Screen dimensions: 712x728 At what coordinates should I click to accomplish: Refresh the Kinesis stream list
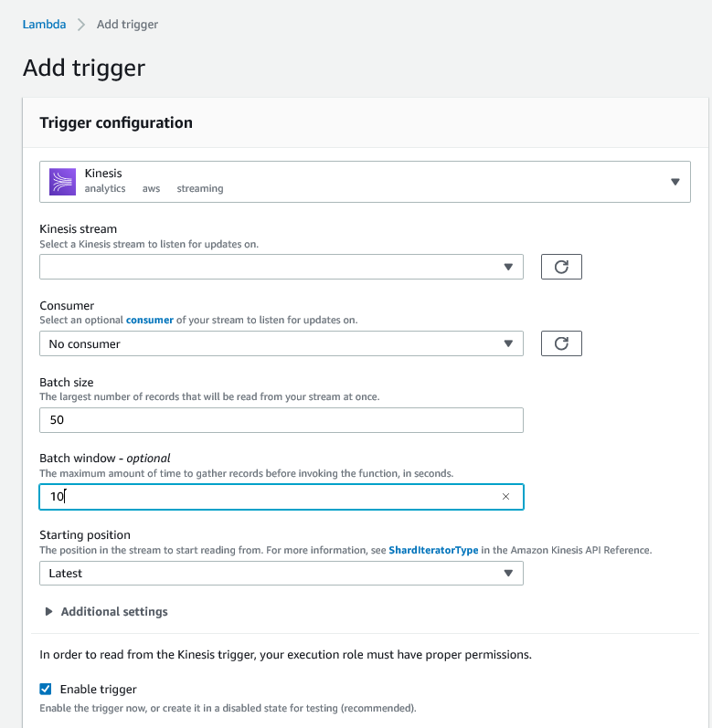coord(561,267)
